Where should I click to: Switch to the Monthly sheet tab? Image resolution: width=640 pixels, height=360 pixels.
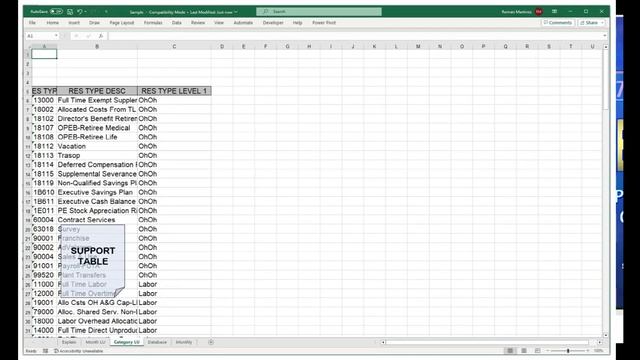point(184,342)
